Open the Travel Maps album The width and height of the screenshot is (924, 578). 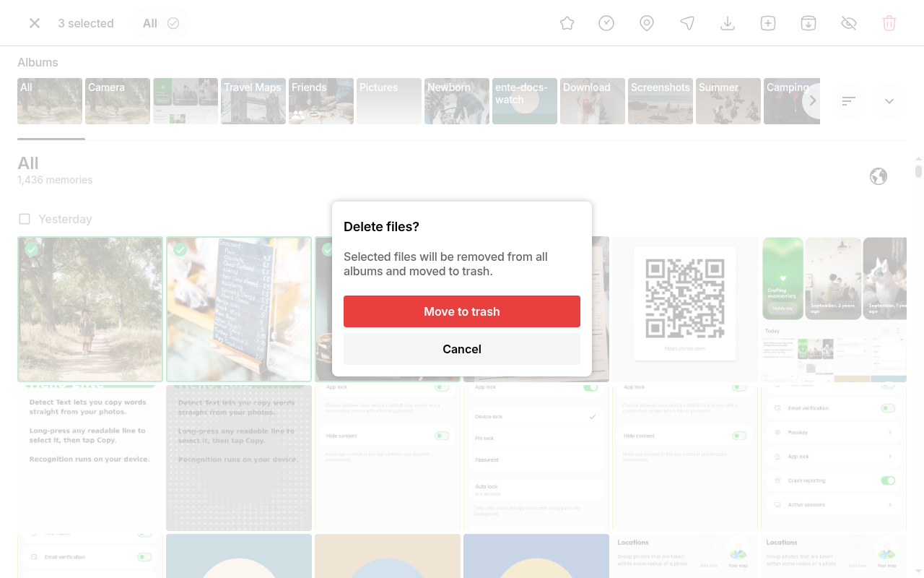[253, 101]
